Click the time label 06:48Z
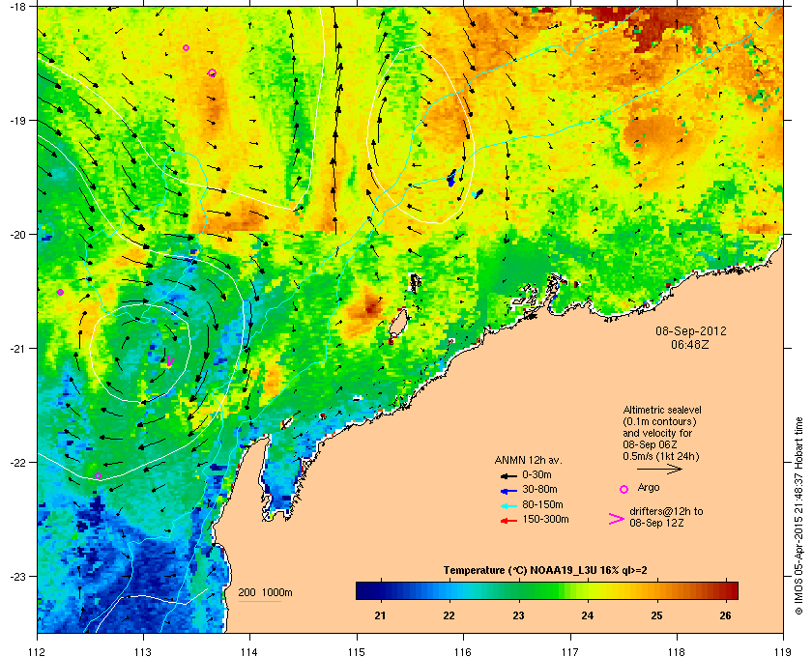The width and height of the screenshot is (812, 657). (690, 344)
